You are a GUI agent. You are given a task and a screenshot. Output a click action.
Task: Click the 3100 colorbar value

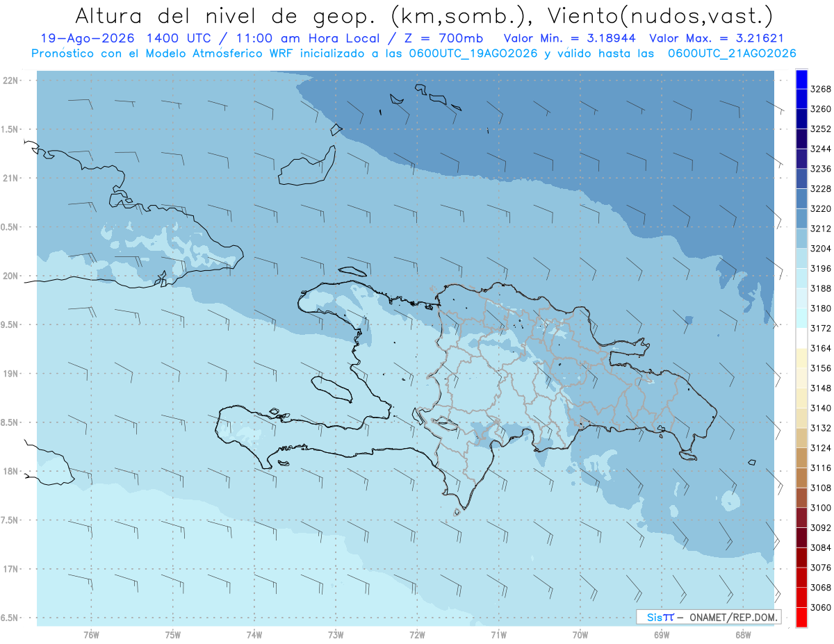tap(821, 508)
